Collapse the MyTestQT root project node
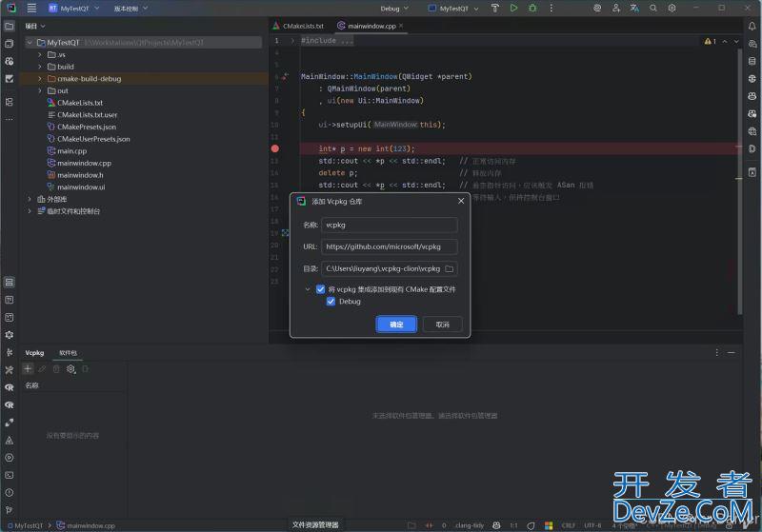 (30, 43)
